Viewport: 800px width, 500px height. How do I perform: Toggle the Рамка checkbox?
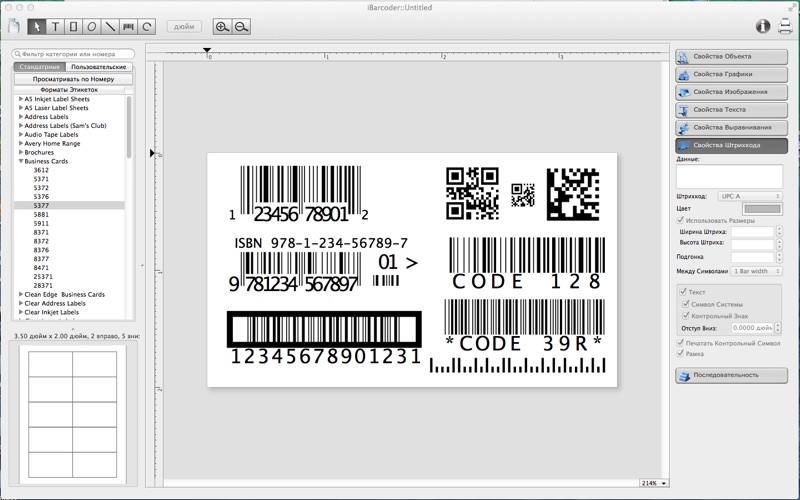680,353
